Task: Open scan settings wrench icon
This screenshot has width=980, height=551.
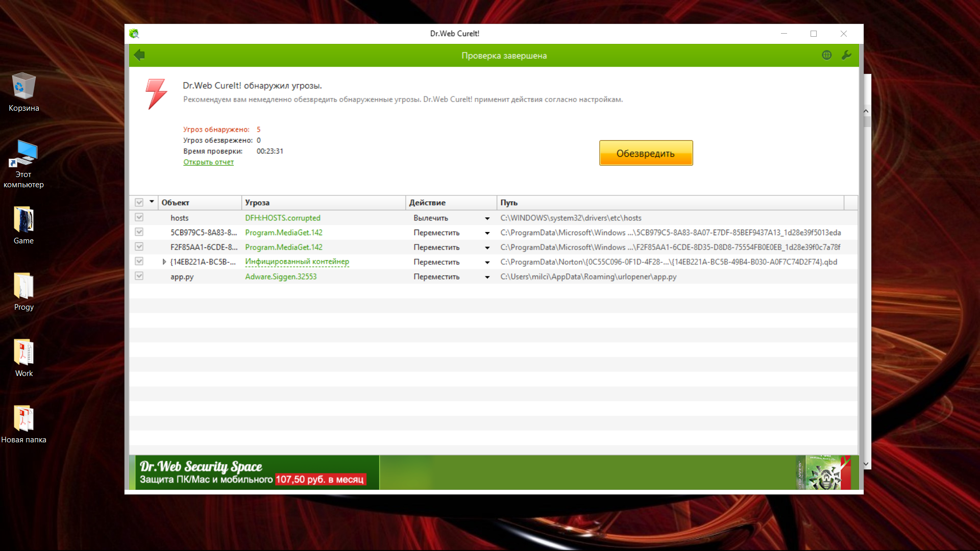Action: click(846, 55)
